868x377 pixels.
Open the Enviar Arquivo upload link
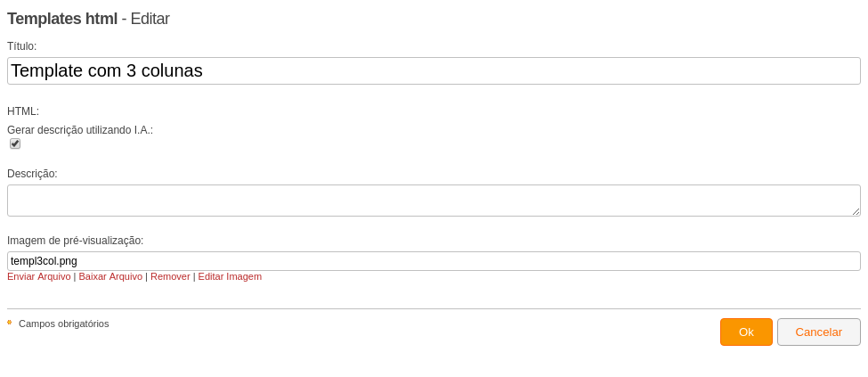(x=39, y=276)
